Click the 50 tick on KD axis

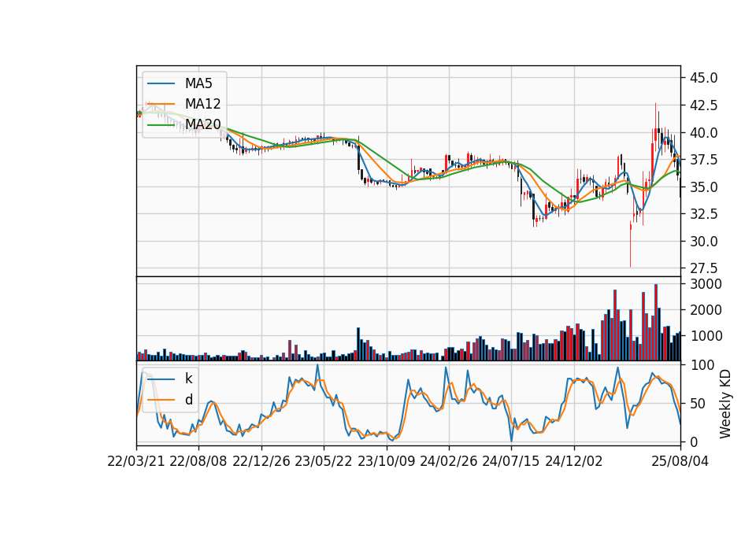(x=697, y=404)
